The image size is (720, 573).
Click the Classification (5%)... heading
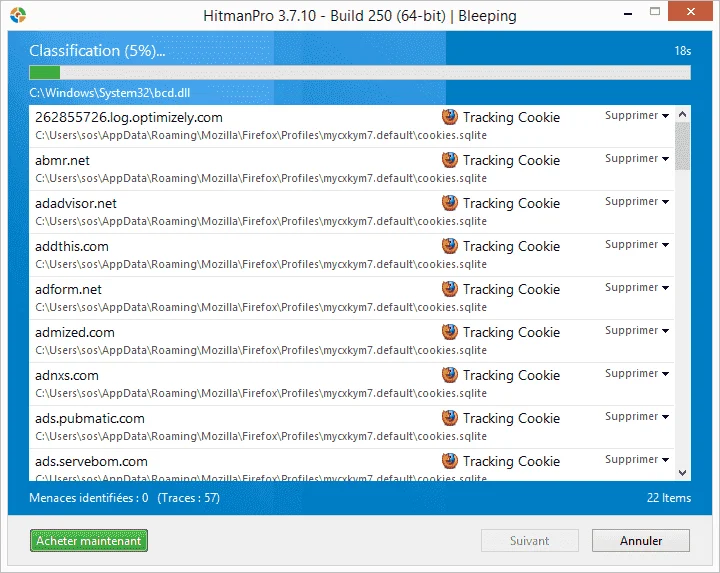[97, 51]
